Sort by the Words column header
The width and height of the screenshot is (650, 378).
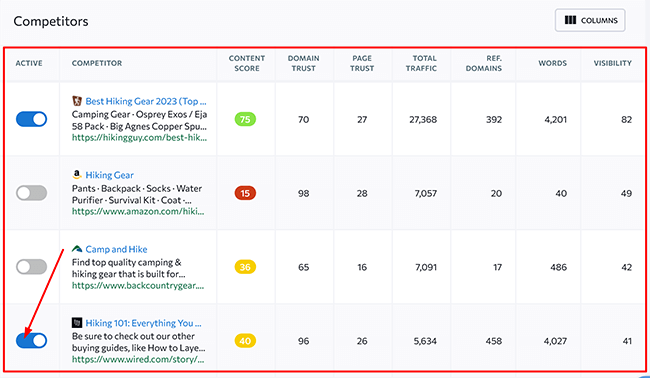(x=553, y=63)
